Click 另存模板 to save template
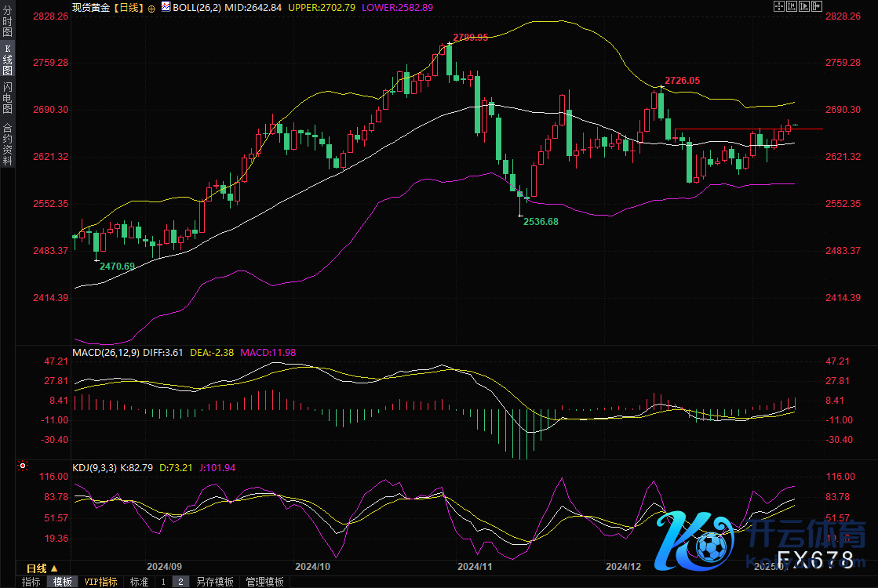This screenshot has height=588, width=878. click(x=215, y=582)
